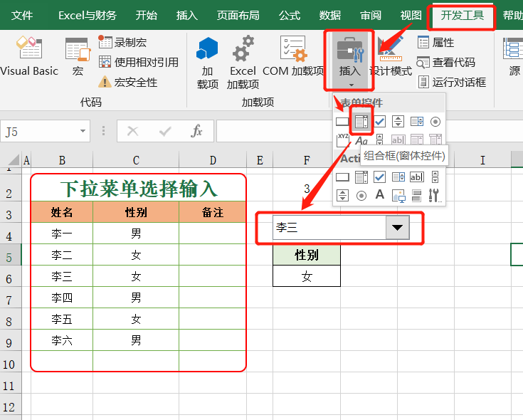The width and height of the screenshot is (523, 420).
Task: Expand Name Box J5 dropdown arrow
Action: coord(83,131)
